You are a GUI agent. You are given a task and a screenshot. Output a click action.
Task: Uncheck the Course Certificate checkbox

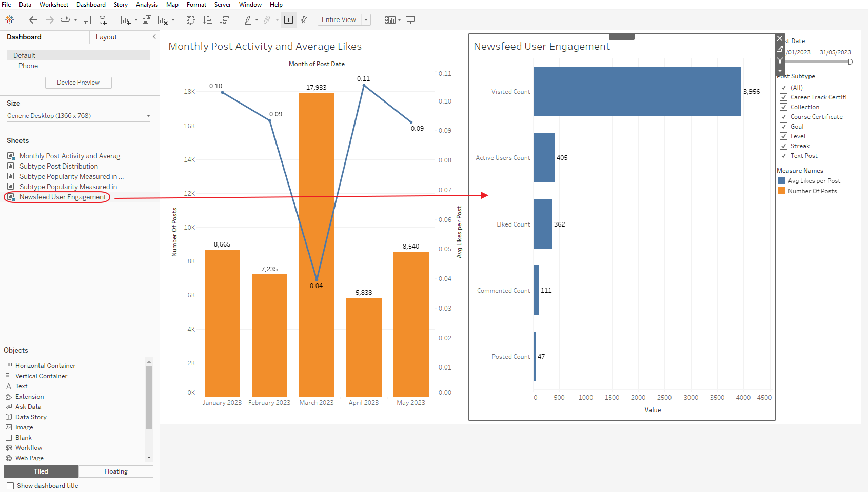[x=783, y=116]
